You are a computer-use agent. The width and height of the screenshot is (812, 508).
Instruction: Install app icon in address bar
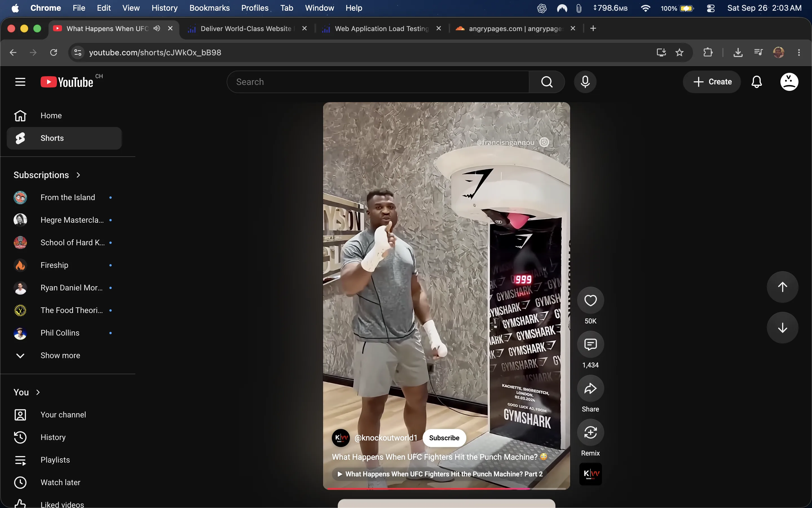pos(661,52)
